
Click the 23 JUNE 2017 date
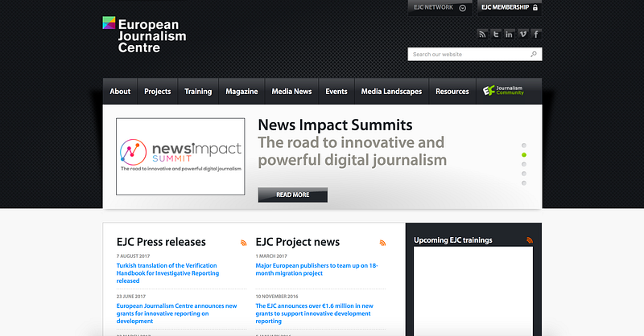point(131,296)
